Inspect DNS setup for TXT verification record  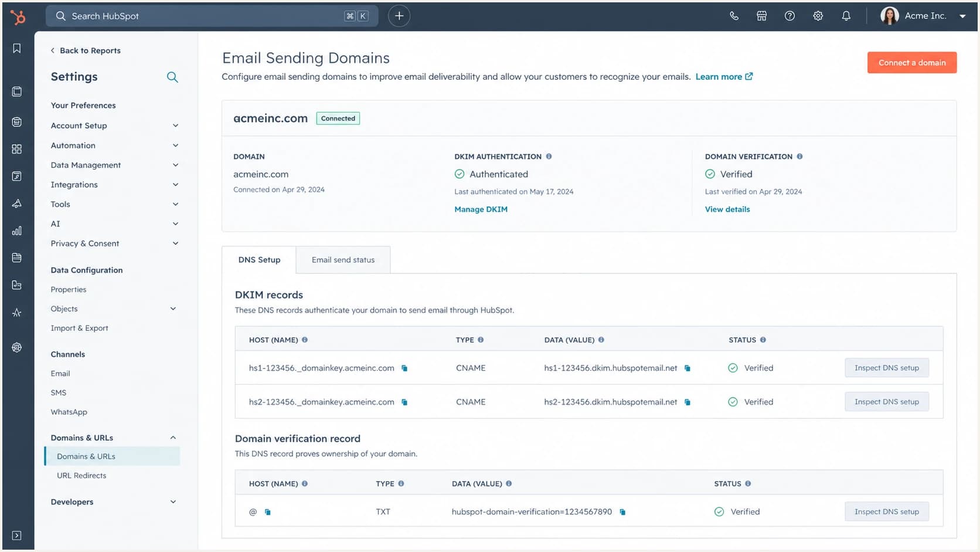887,512
